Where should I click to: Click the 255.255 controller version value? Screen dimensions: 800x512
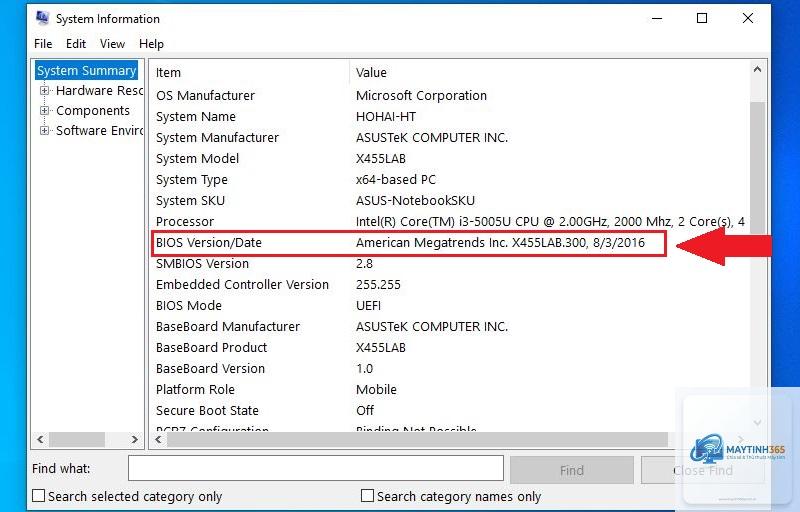[378, 285]
